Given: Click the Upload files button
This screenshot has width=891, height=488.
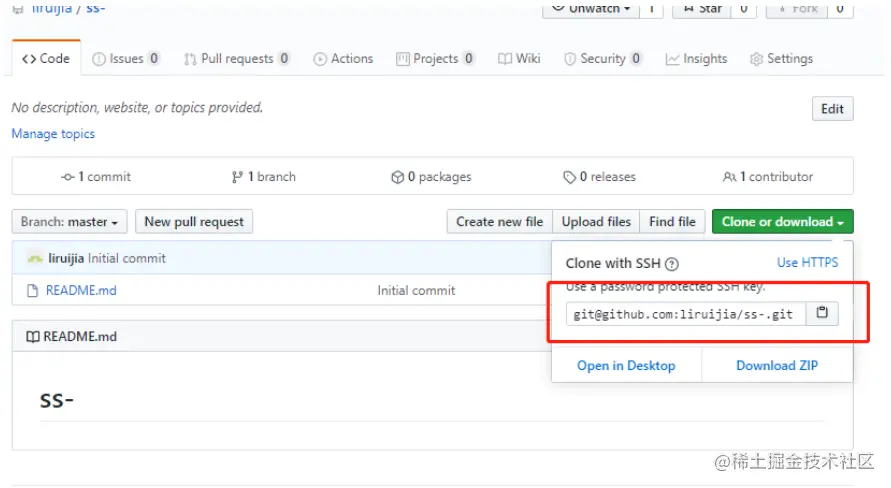Looking at the screenshot, I should (x=596, y=222).
